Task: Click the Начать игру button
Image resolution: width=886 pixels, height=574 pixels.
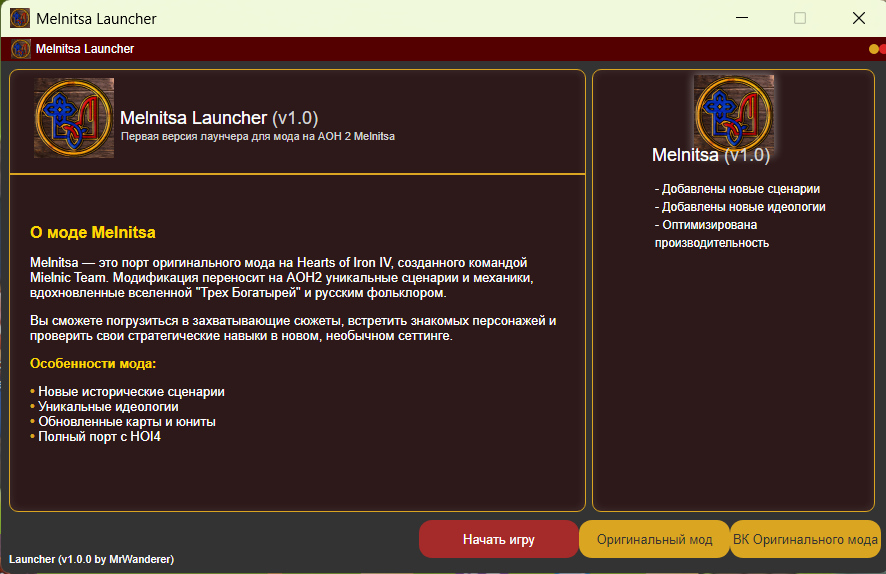Action: point(498,539)
